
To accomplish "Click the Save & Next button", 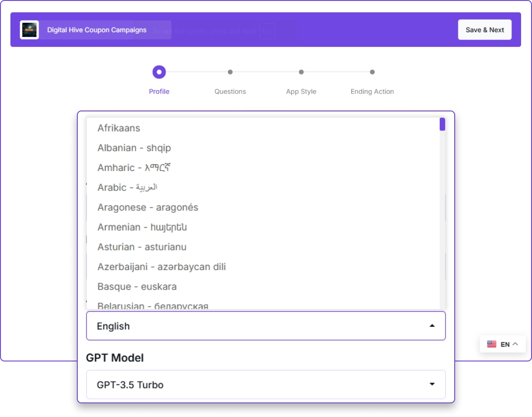I will 484,30.
